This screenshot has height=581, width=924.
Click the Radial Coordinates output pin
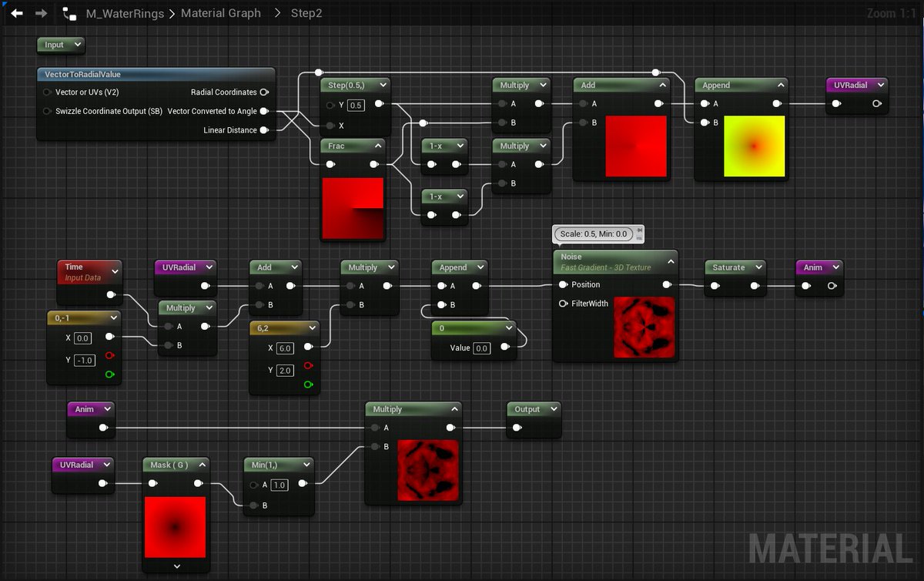pos(264,92)
